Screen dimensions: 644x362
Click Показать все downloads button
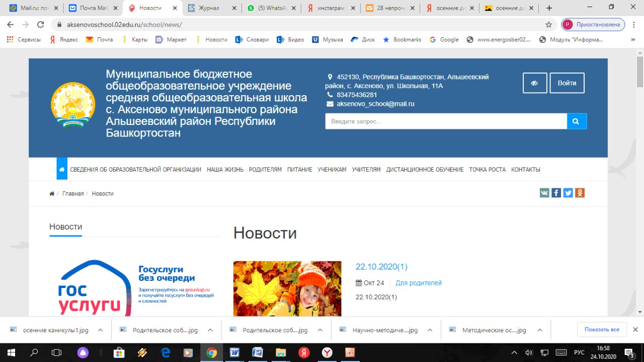tap(602, 329)
